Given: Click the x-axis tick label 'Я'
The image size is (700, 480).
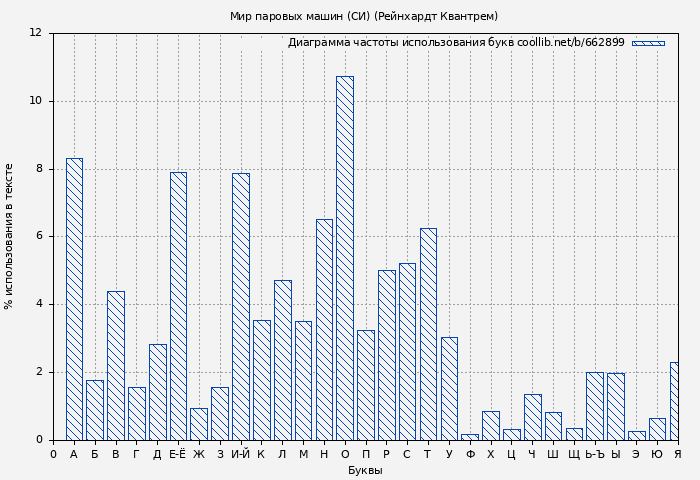Looking at the screenshot, I should [677, 455].
